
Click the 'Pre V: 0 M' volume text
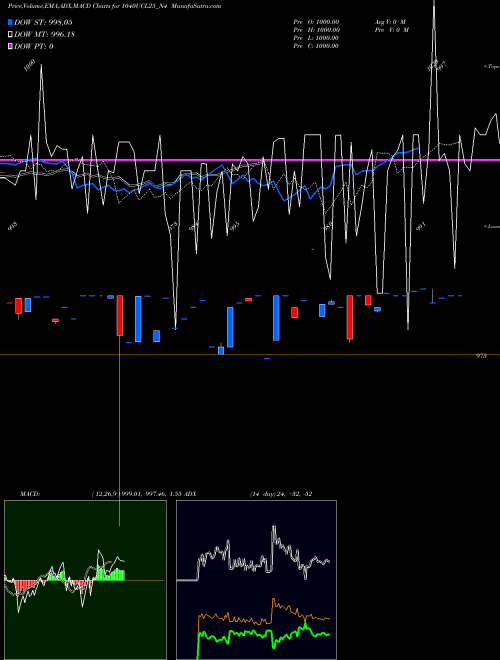pos(392,30)
